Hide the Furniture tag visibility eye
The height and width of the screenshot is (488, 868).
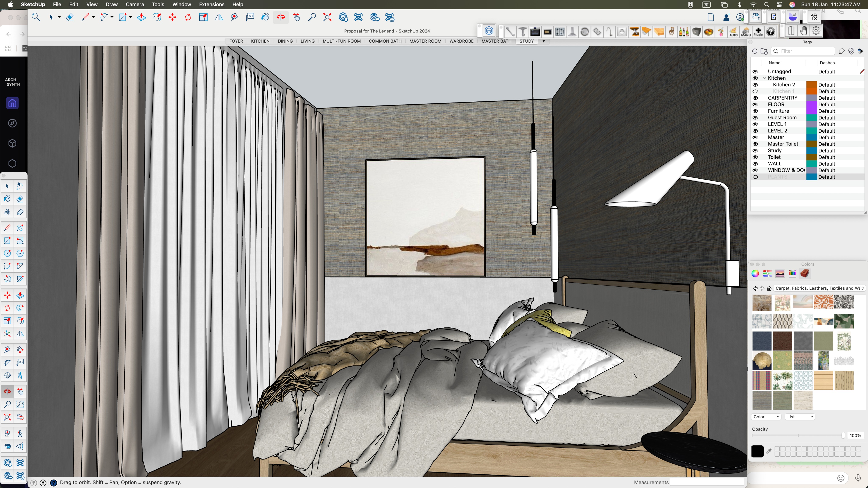pyautogui.click(x=755, y=111)
